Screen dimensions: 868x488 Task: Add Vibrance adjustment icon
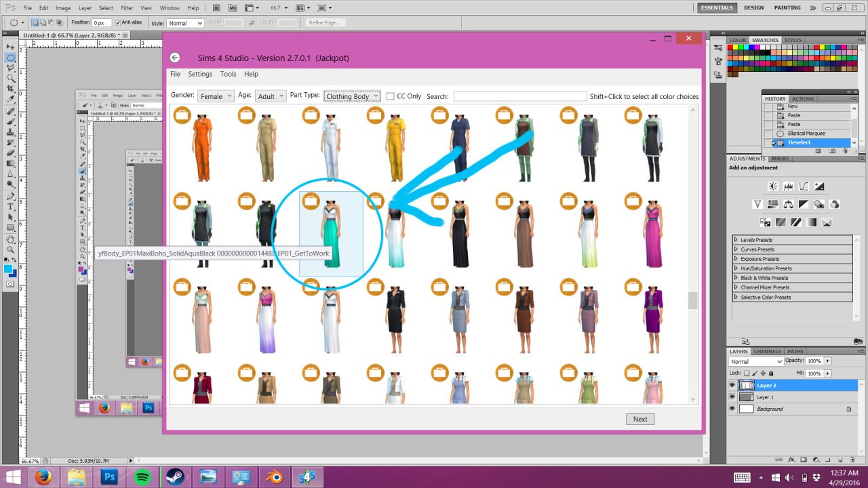pyautogui.click(x=757, y=204)
